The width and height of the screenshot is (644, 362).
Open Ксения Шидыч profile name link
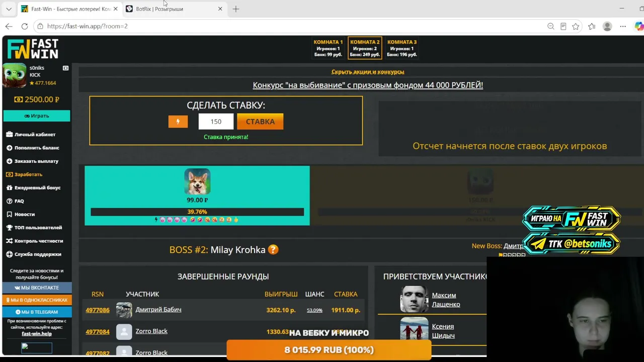click(x=443, y=331)
